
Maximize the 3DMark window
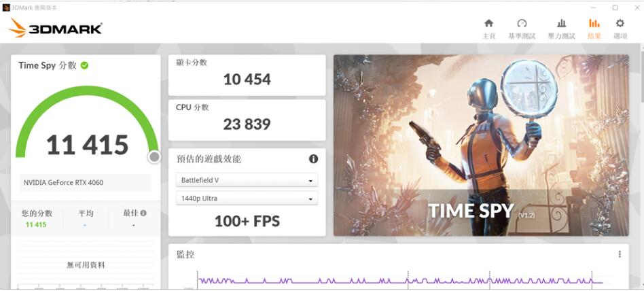pyautogui.click(x=615, y=7)
